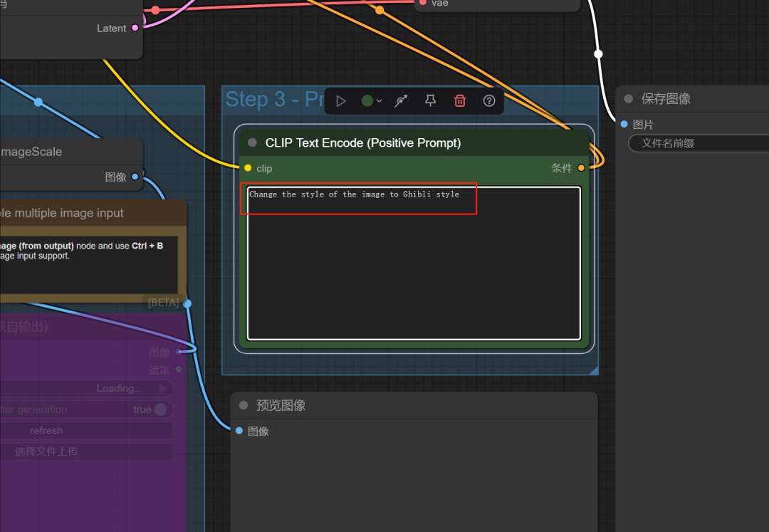The image size is (769, 532).
Task: Select the CLIP Text Encode (Positive Prompt) title
Action: coord(363,142)
